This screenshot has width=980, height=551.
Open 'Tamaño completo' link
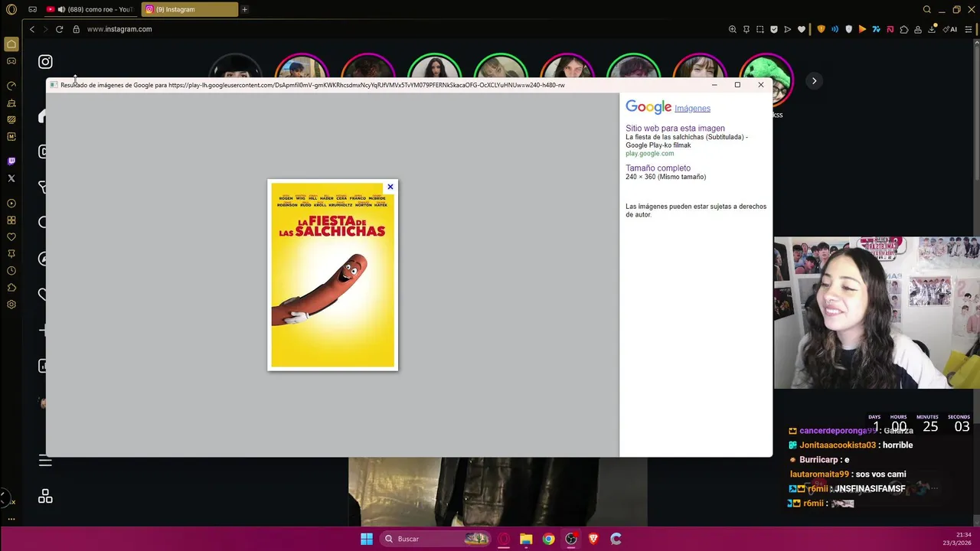tap(658, 168)
